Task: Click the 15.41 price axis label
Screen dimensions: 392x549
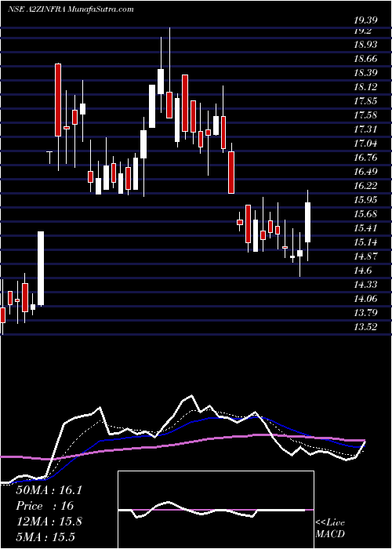Action: [x=365, y=228]
